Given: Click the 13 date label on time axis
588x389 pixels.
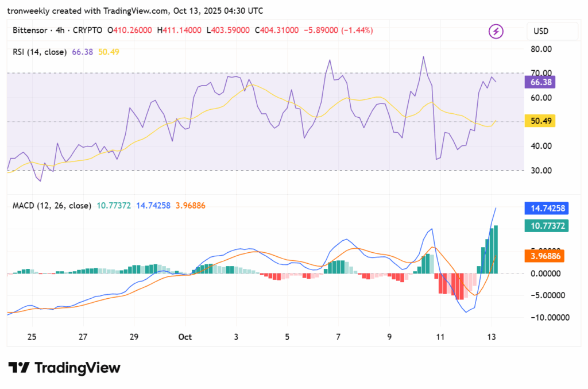Looking at the screenshot, I should pyautogui.click(x=492, y=337).
